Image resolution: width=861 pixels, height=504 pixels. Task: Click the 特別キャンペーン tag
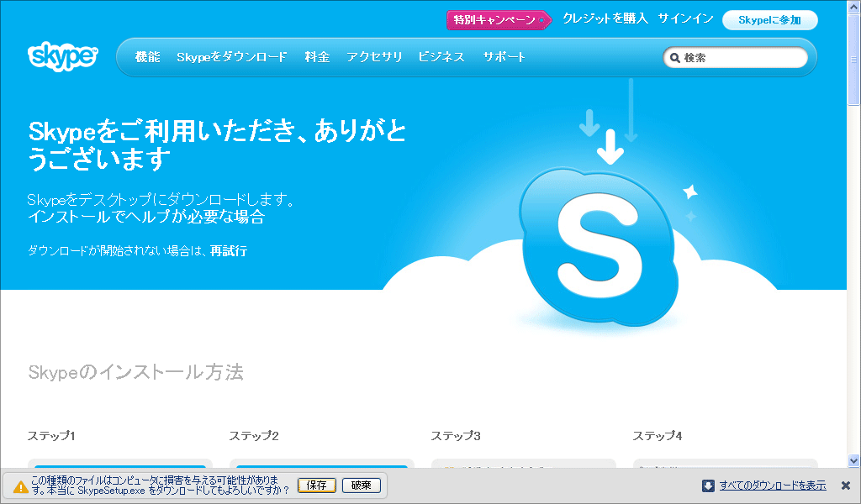[499, 20]
